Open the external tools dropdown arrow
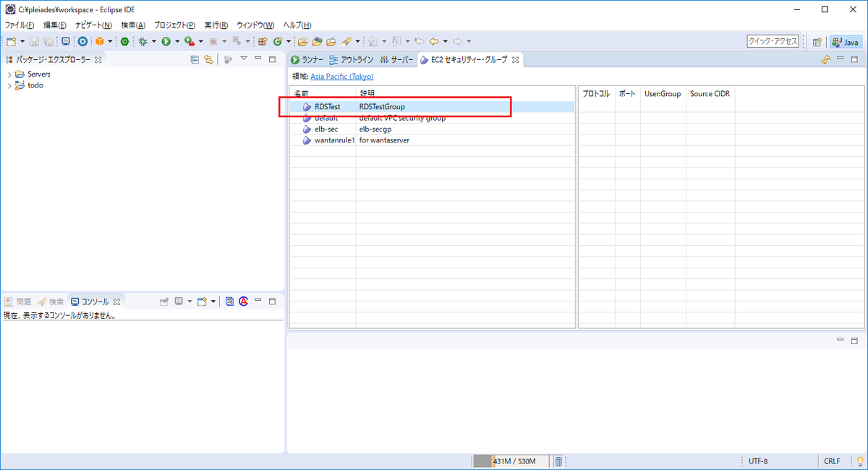 point(201,42)
